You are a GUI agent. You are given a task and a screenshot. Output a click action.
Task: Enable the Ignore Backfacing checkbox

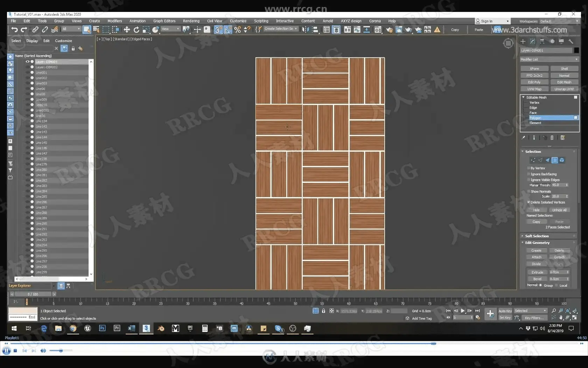pyautogui.click(x=528, y=174)
